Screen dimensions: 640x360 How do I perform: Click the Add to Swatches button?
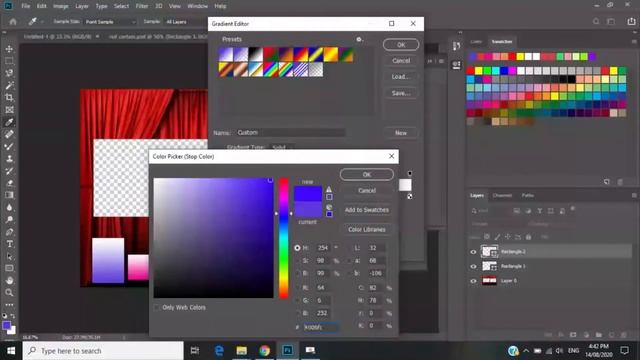[x=367, y=210]
